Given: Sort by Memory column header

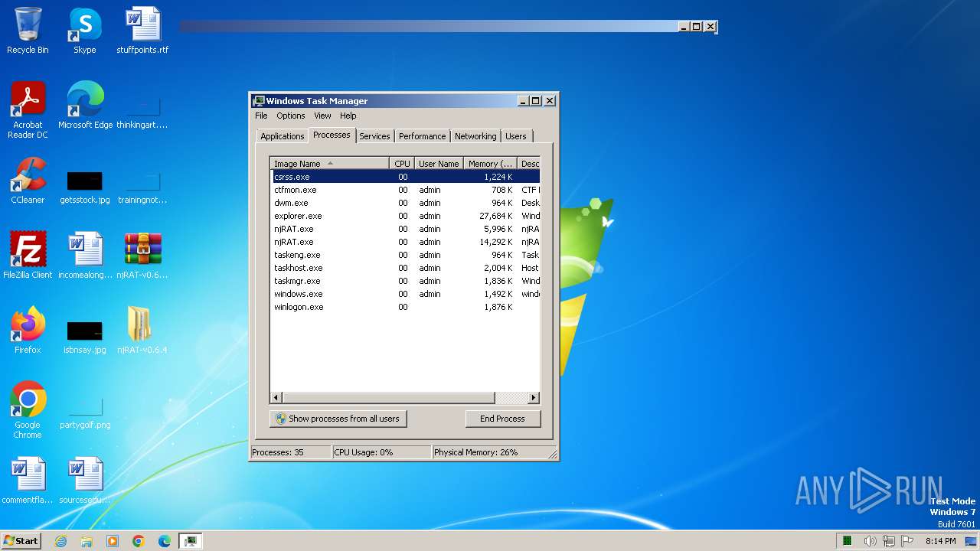Looking at the screenshot, I should [491, 163].
